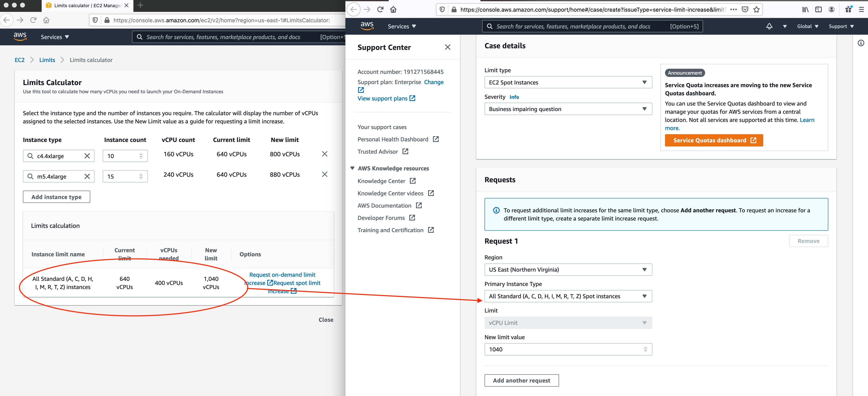This screenshot has width=868, height=396.
Task: Open the Firefox account icon
Action: pyautogui.click(x=832, y=9)
